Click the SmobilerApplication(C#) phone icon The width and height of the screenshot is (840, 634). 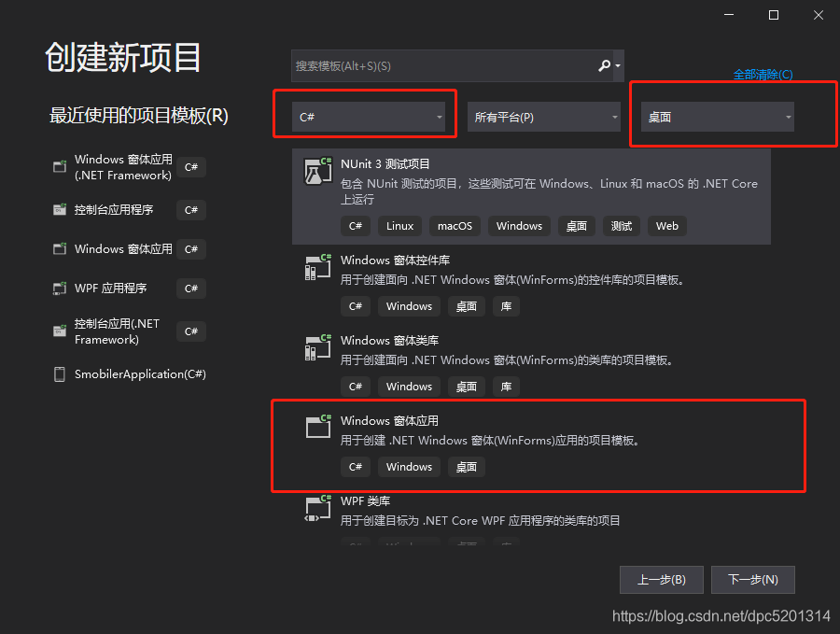tap(60, 374)
